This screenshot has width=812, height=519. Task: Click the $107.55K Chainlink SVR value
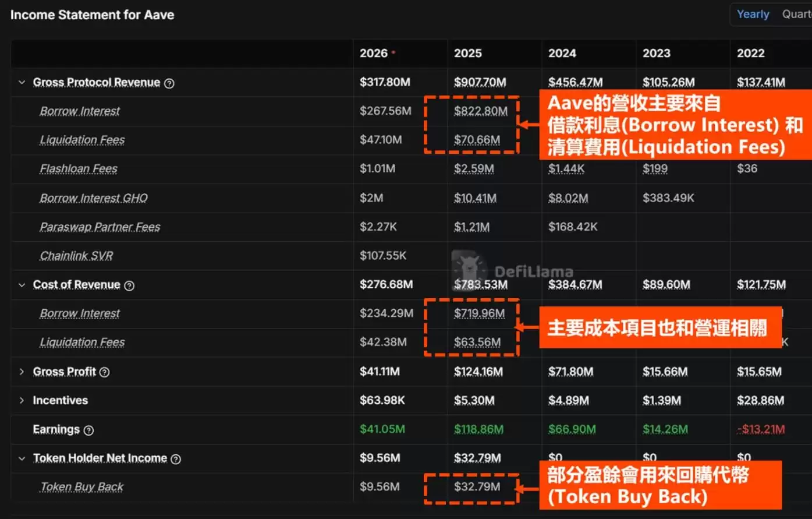(x=383, y=256)
